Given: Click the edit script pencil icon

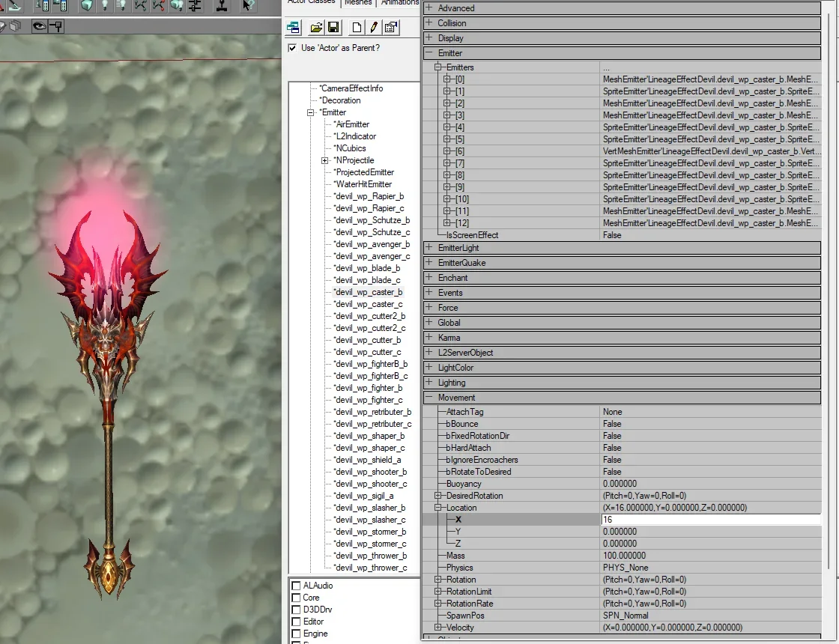Looking at the screenshot, I should pyautogui.click(x=374, y=27).
